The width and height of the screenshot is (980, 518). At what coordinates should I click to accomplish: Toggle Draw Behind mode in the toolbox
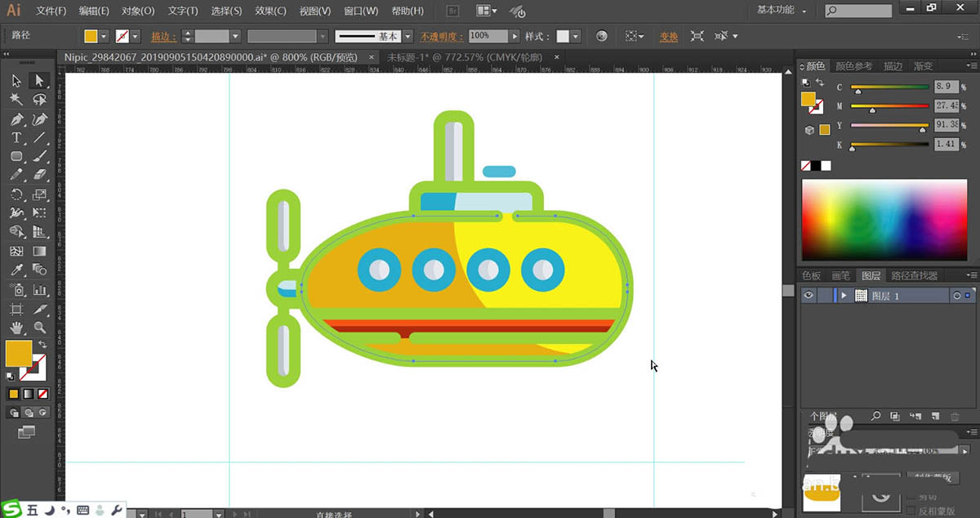(x=28, y=413)
